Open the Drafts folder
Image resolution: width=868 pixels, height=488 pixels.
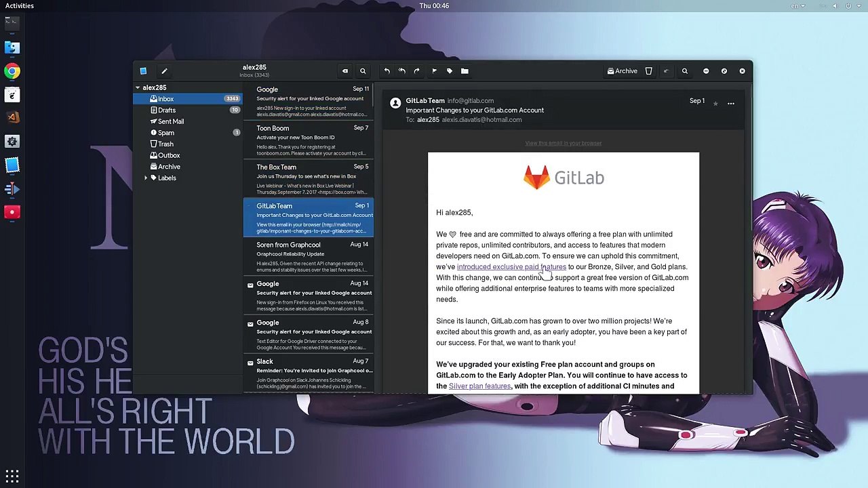click(x=188, y=110)
